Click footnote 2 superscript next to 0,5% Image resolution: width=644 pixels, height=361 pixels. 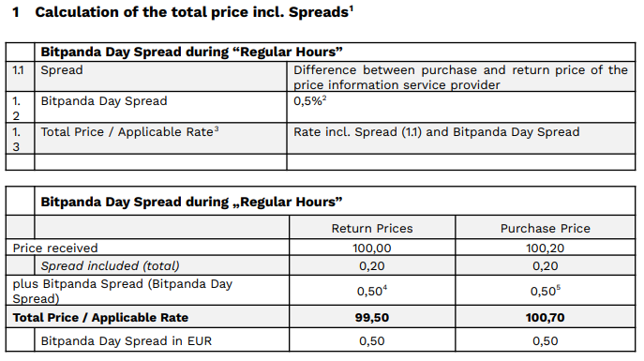tap(324, 98)
